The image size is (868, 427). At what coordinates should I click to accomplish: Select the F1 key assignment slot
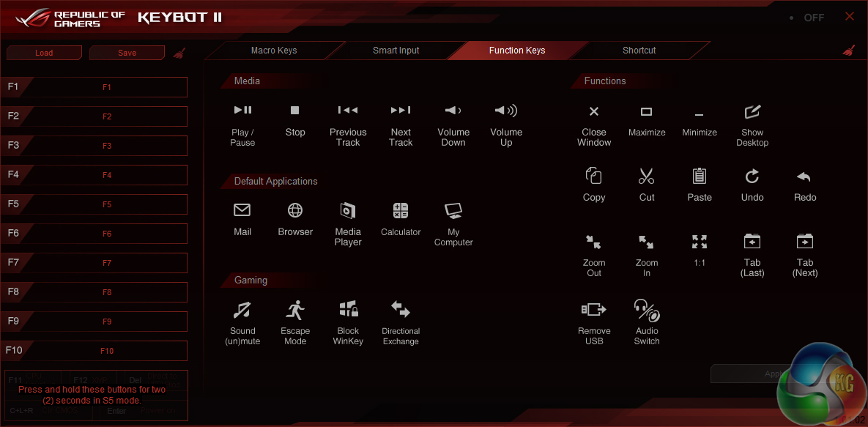[94, 87]
